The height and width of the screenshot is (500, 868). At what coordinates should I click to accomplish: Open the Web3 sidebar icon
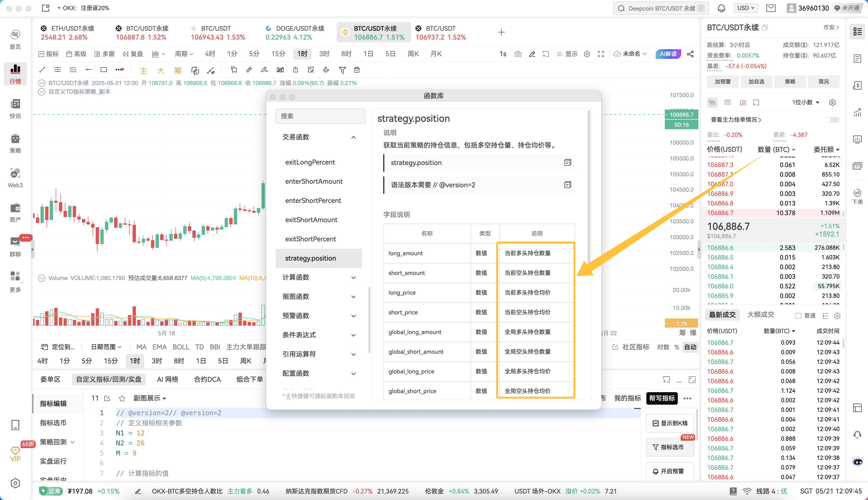(15, 173)
